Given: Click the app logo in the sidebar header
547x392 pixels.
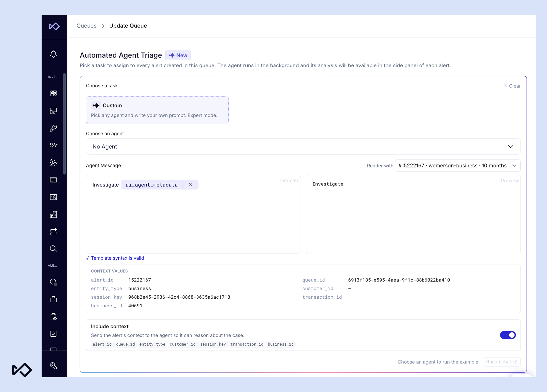Looking at the screenshot, I should pyautogui.click(x=54, y=26).
